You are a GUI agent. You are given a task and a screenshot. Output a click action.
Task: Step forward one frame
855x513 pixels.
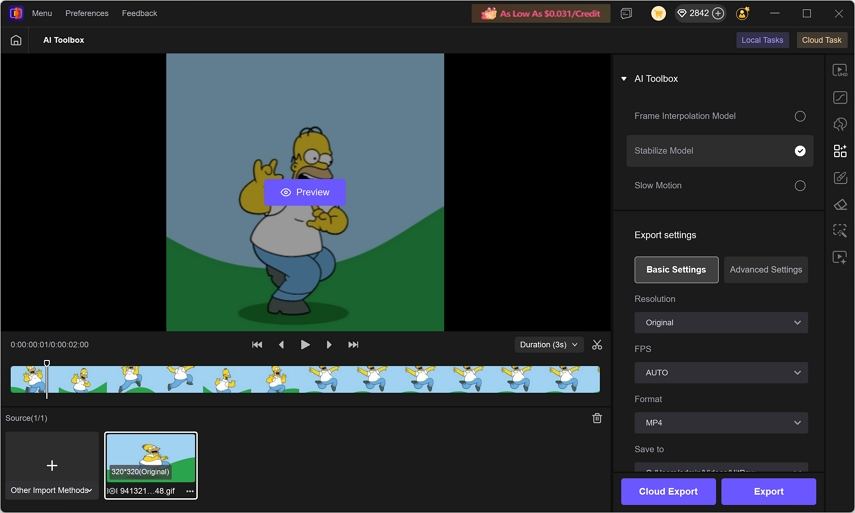329,345
